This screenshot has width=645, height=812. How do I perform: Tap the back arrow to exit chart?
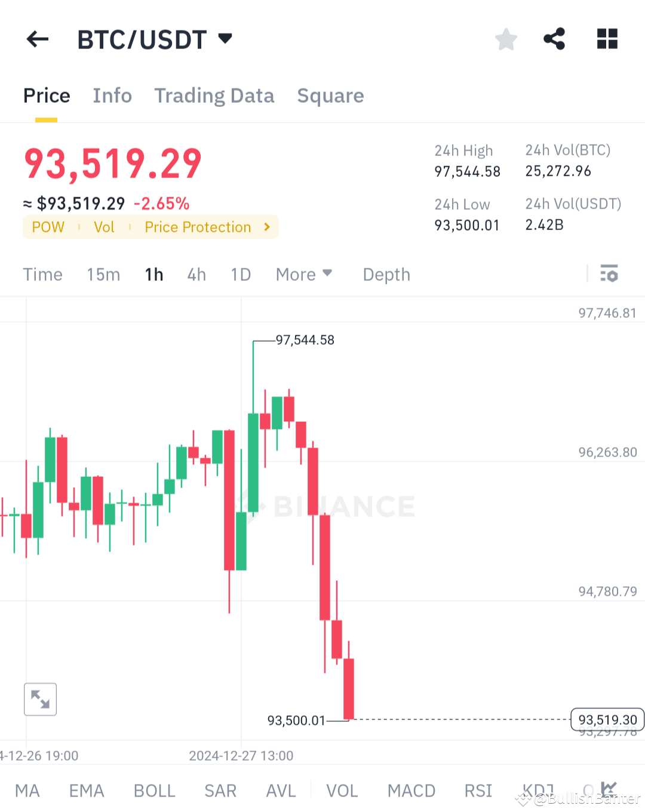pos(37,39)
